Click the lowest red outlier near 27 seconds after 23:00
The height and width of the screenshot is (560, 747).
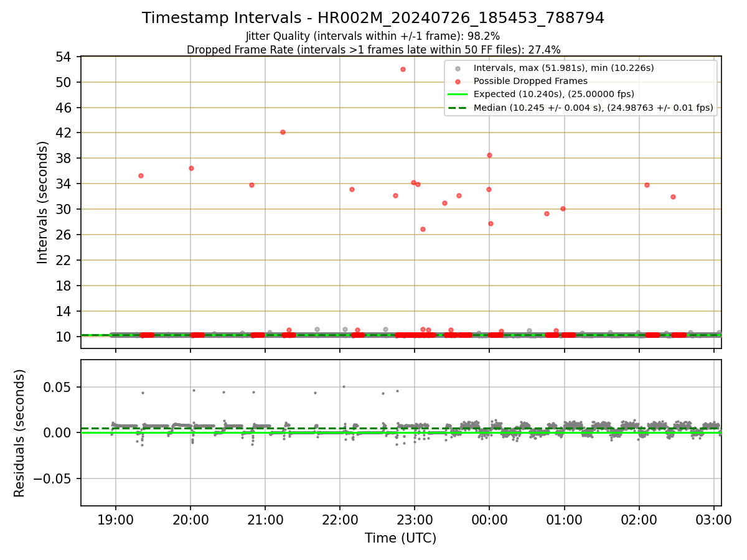point(423,229)
